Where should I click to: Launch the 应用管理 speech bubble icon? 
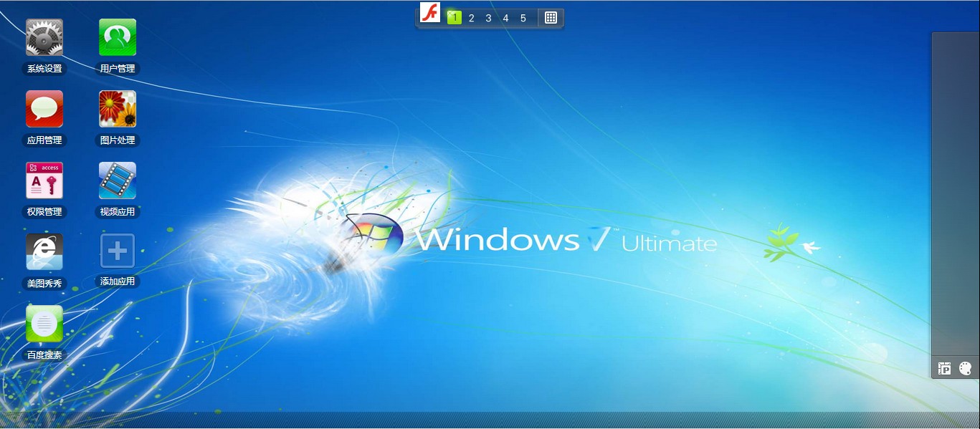(44, 109)
